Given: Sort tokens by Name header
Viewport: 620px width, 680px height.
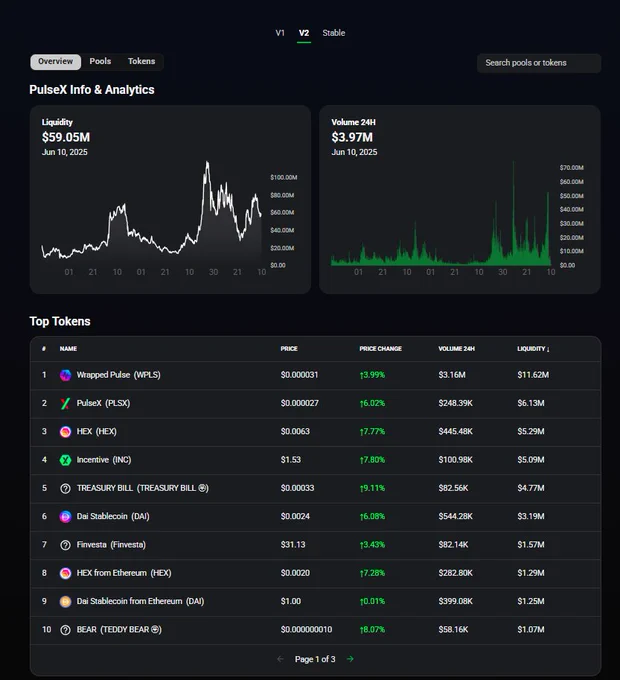Looking at the screenshot, I should [x=68, y=349].
